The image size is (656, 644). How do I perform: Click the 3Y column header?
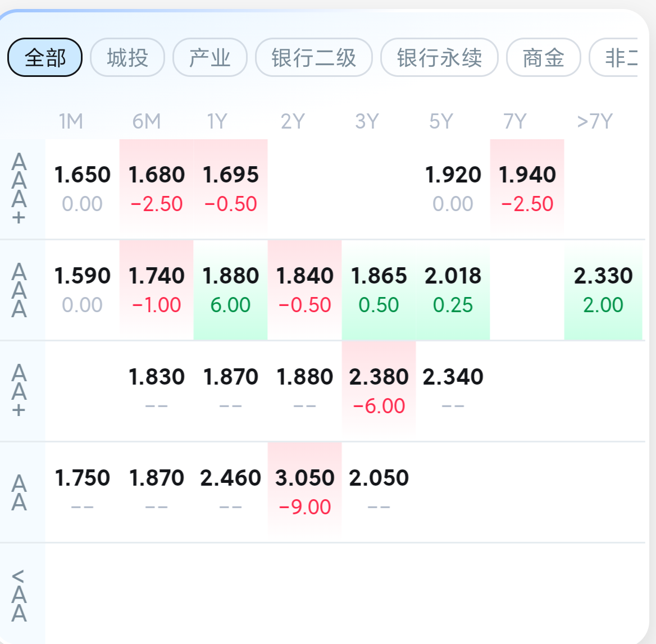(x=367, y=121)
